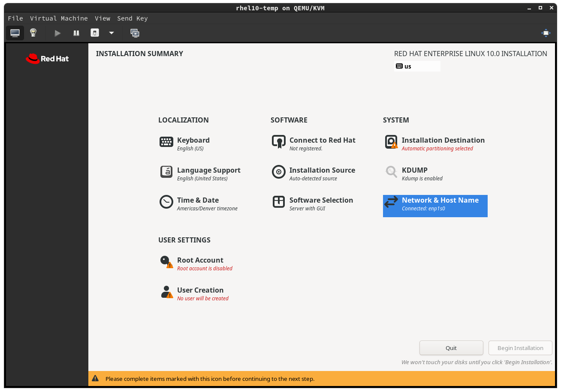Image resolution: width=561 pixels, height=392 pixels.
Task: Open the Language Support label
Action: (209, 170)
